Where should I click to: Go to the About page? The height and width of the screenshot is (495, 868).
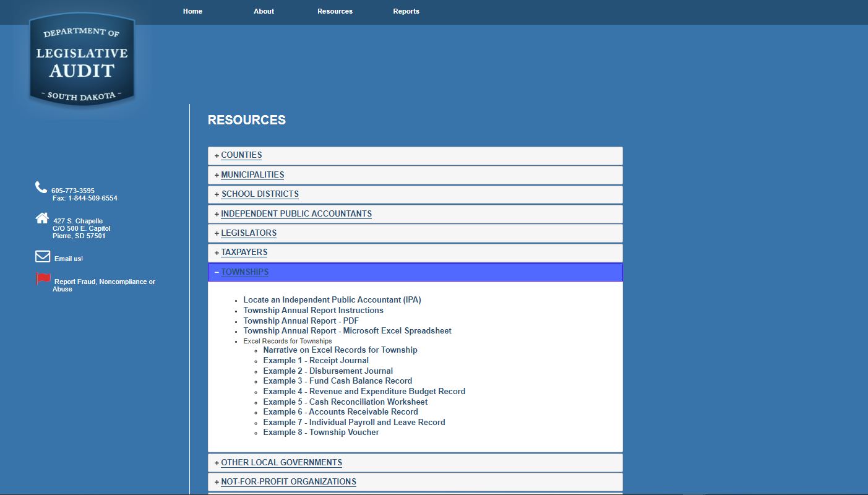coord(264,11)
